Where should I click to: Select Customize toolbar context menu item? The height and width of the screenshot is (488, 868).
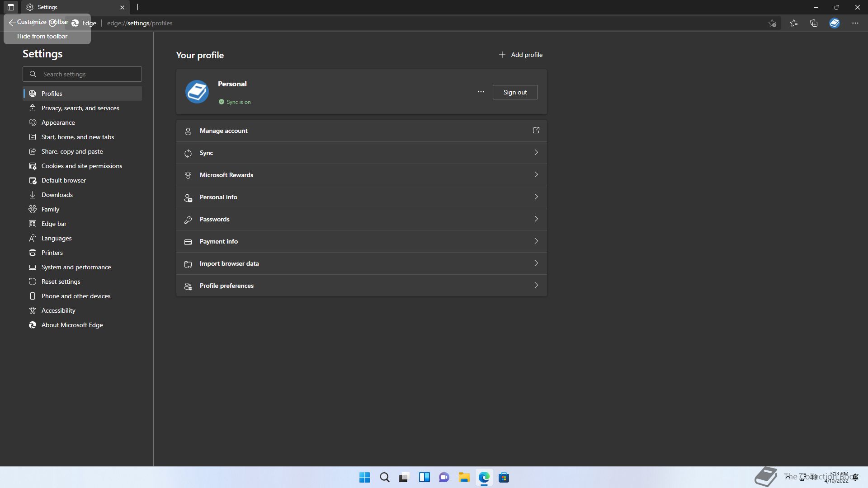pos(43,22)
